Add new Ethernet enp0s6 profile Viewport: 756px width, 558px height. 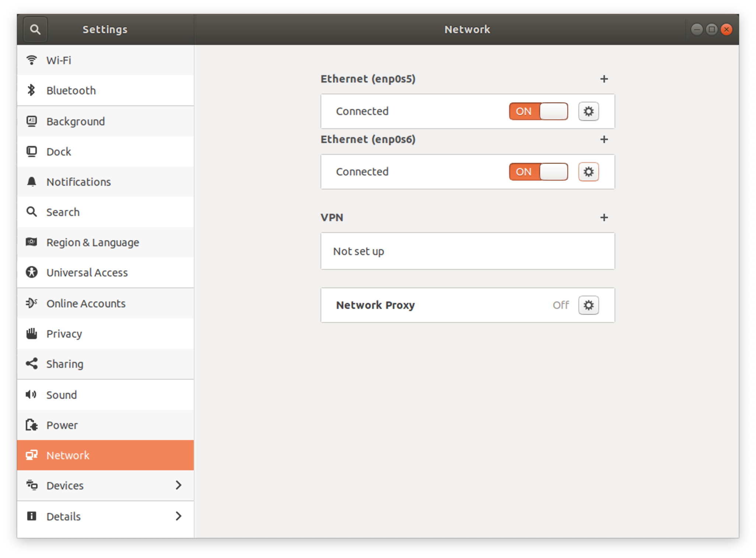coord(604,139)
